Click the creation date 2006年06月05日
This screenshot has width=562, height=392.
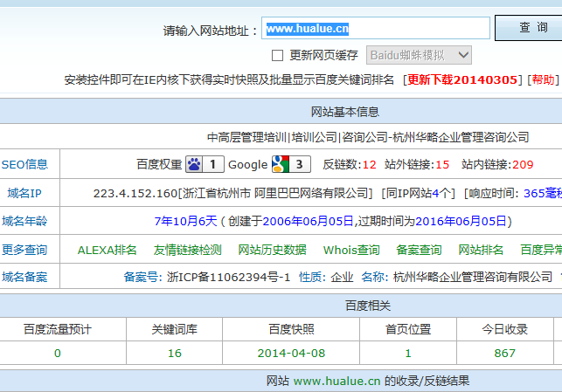click(x=309, y=221)
